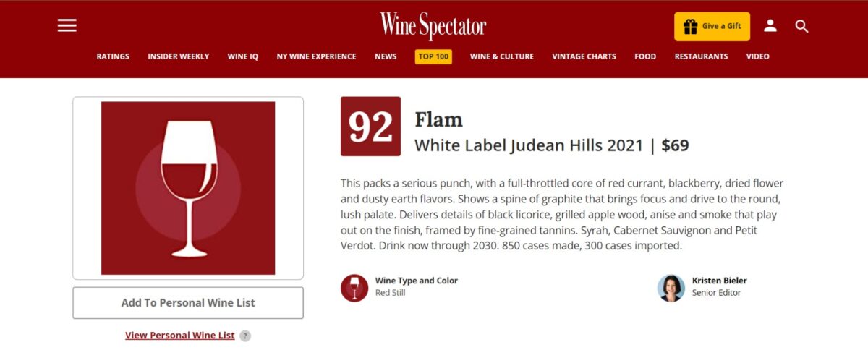Screen dimensions: 868x350
Task: Open the Ratings menu item
Action: click(x=113, y=56)
